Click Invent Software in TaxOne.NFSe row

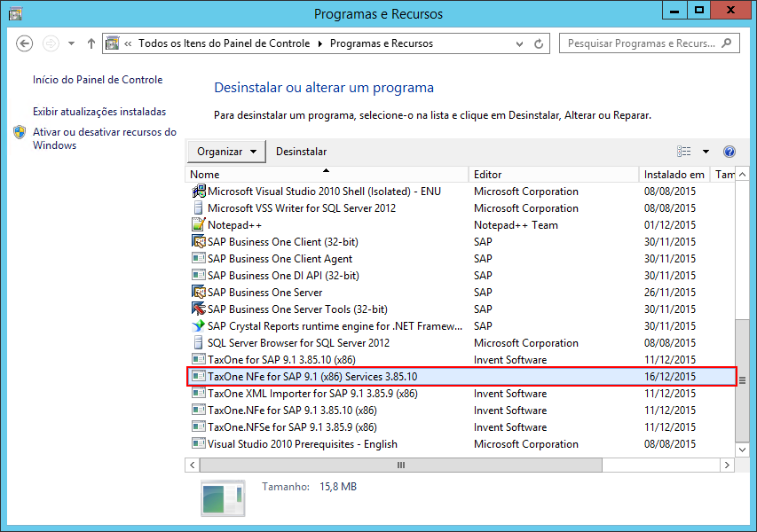[509, 427]
